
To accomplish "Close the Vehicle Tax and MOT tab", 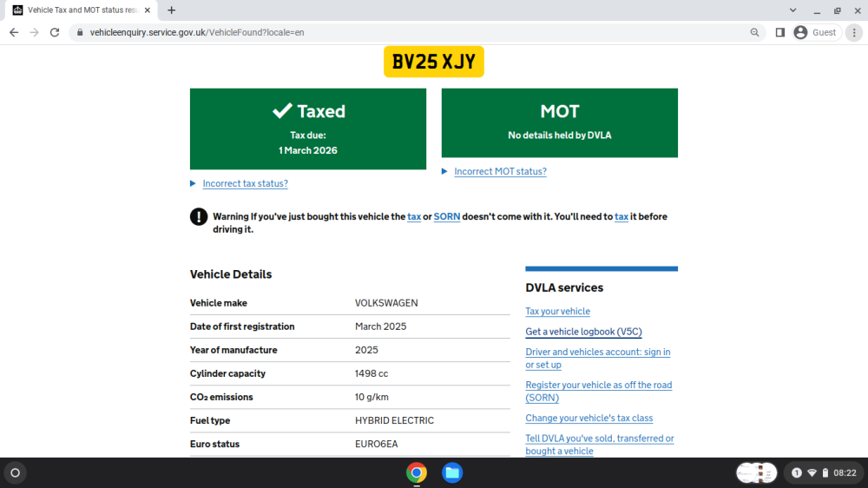I will pyautogui.click(x=148, y=10).
